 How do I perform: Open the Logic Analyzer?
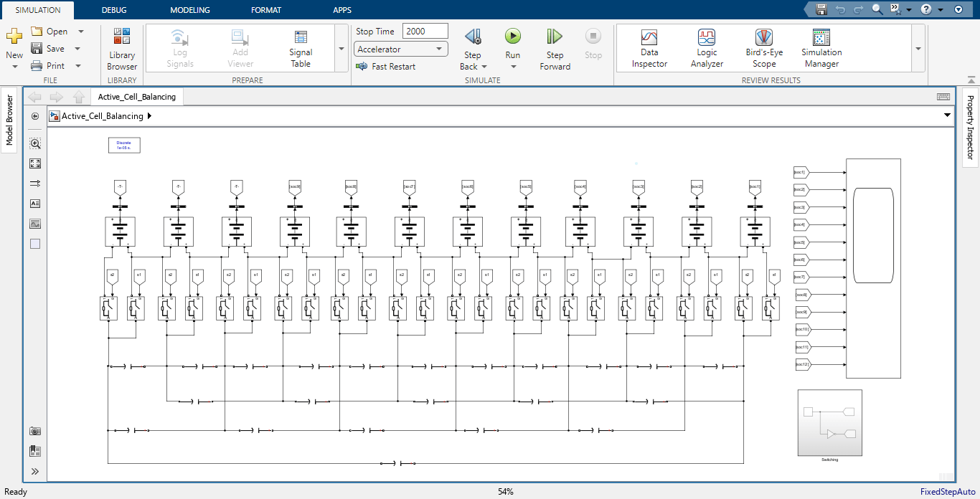tap(707, 49)
